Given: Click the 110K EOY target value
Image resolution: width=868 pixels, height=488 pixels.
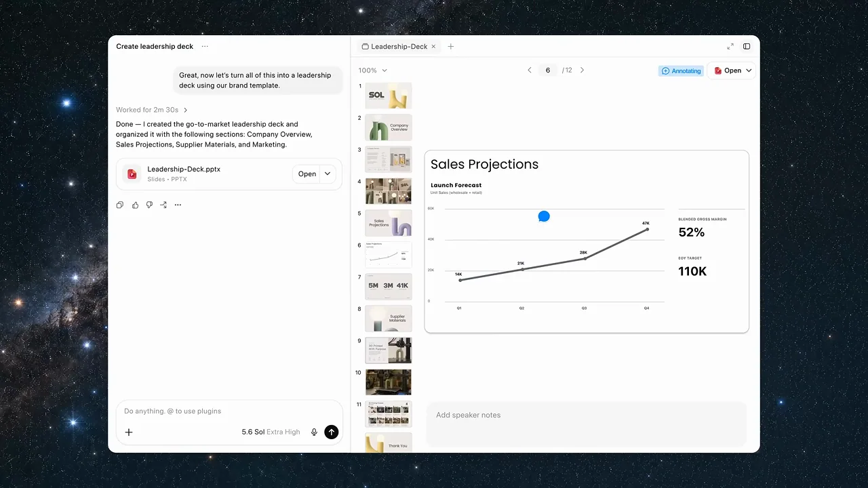Looking at the screenshot, I should click(x=693, y=272).
